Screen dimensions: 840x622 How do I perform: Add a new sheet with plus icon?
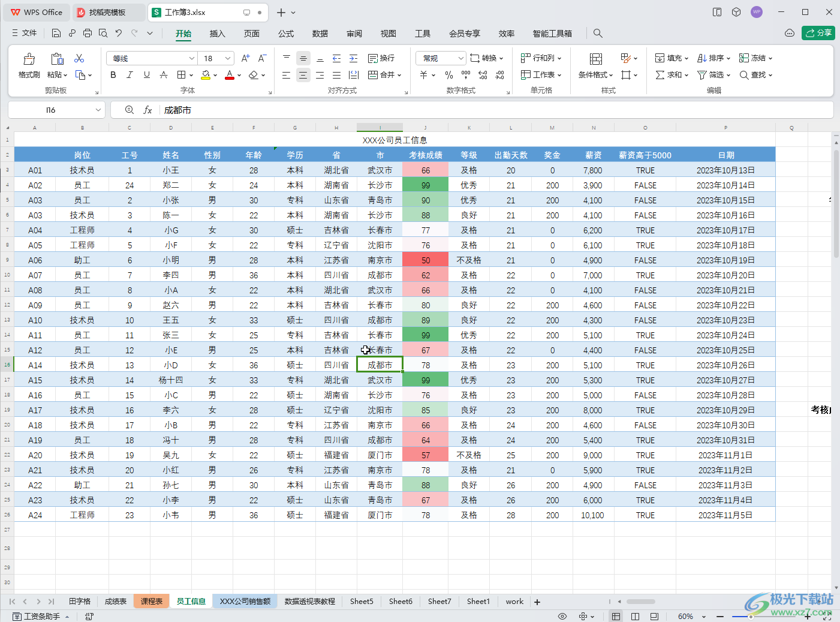coord(537,602)
